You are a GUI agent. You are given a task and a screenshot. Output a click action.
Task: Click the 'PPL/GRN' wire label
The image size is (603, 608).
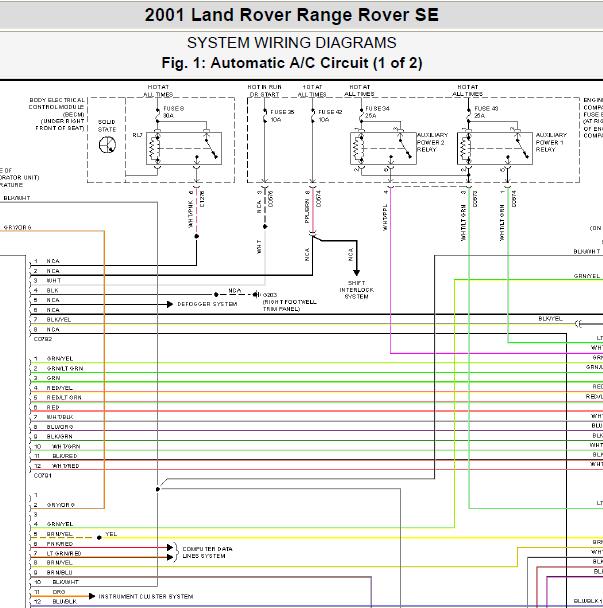307,211
